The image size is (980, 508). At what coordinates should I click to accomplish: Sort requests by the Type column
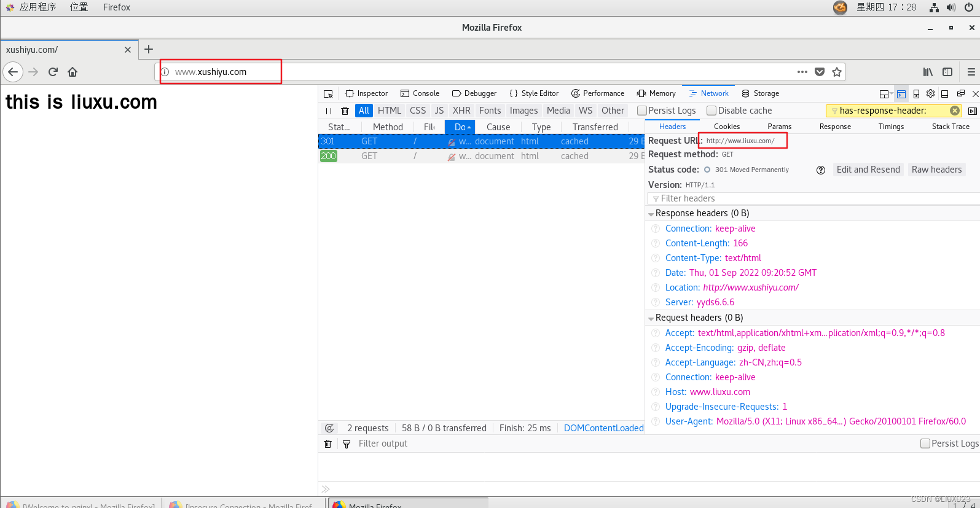[x=541, y=127]
